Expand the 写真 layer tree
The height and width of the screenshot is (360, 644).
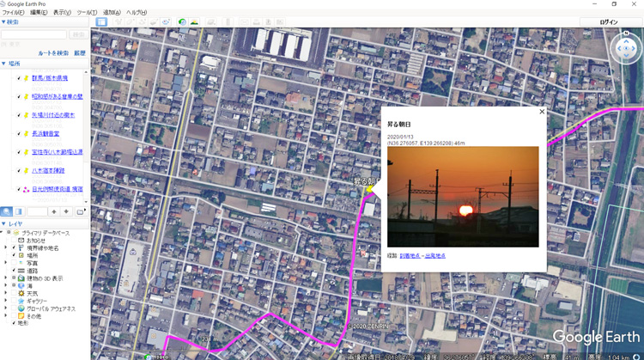[x=6, y=263]
